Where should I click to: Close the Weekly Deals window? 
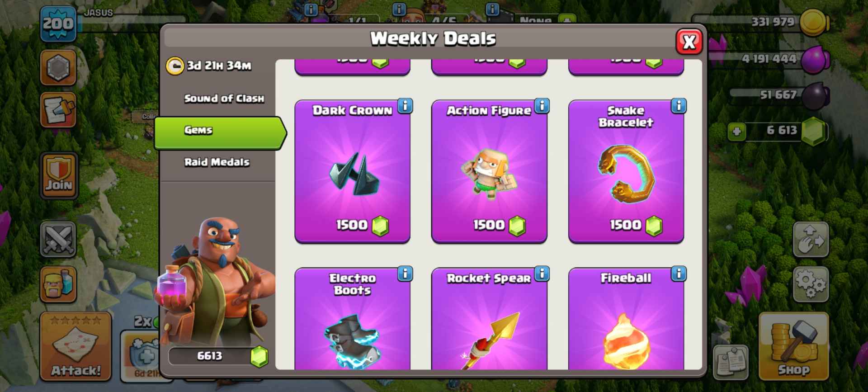[x=689, y=42]
